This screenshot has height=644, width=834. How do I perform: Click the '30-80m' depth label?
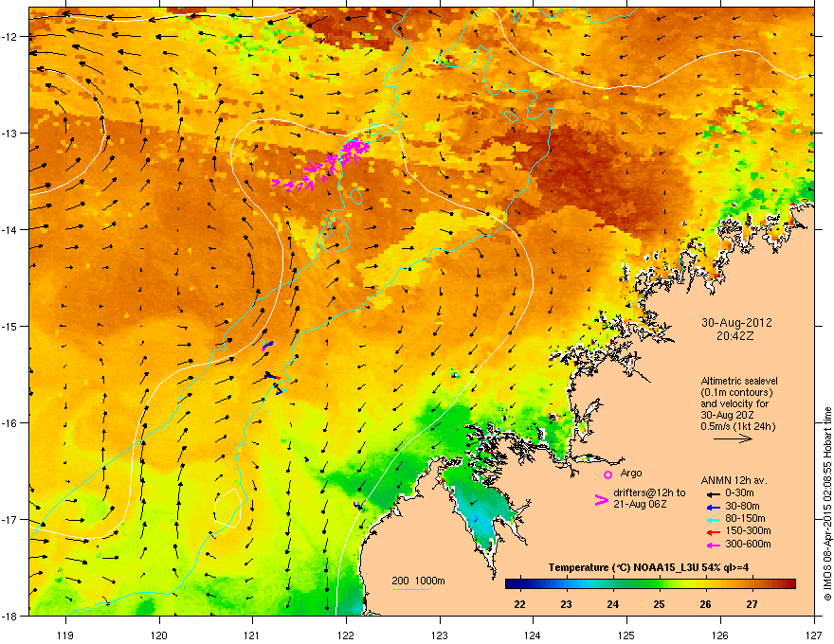tap(742, 506)
